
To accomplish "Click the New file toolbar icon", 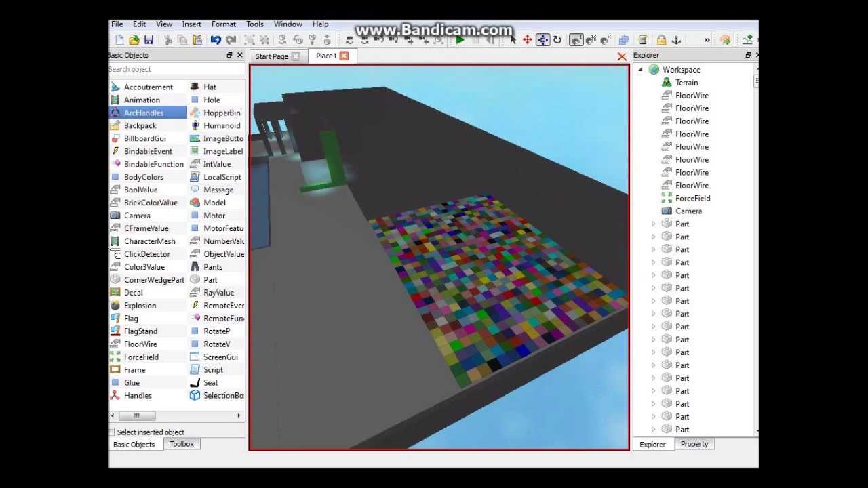I will coord(119,40).
